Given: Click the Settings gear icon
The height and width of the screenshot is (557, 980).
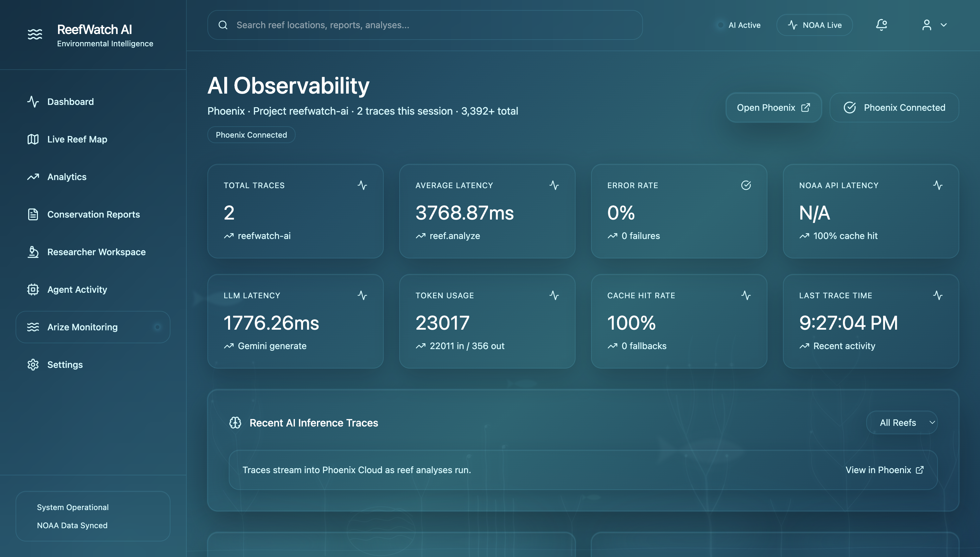Looking at the screenshot, I should [x=33, y=365].
